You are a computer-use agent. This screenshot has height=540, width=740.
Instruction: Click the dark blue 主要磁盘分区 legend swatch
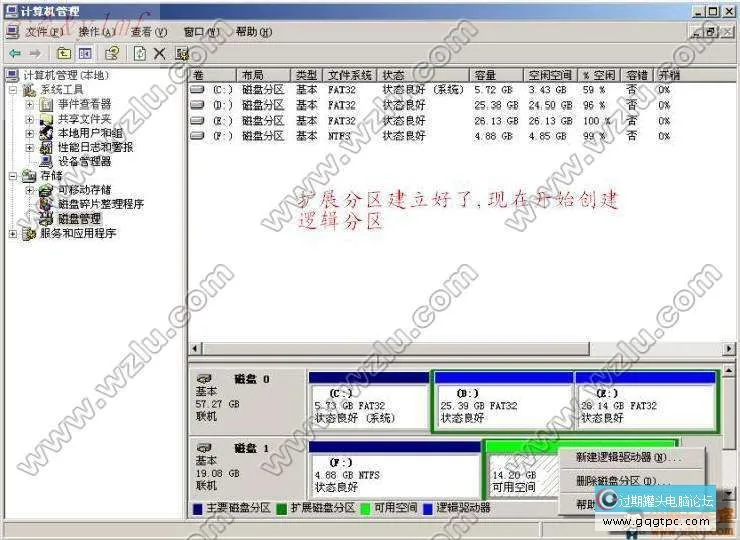click(x=198, y=509)
